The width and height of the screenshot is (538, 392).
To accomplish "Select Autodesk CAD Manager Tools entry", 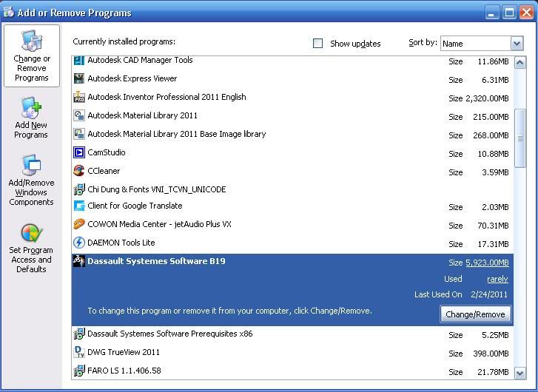I will [x=292, y=61].
